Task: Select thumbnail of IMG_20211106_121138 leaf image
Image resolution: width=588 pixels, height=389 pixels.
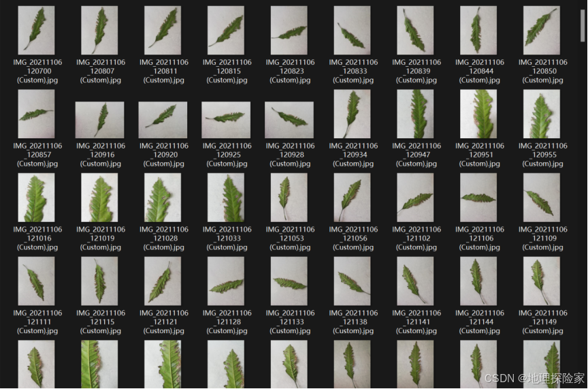Action: [352, 281]
